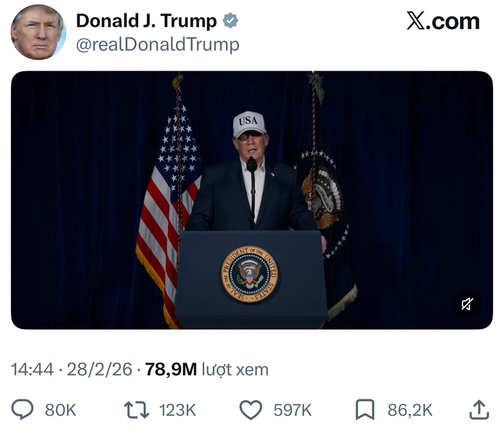Click the X.com logo
The height and width of the screenshot is (433, 504).
pyautogui.click(x=443, y=21)
